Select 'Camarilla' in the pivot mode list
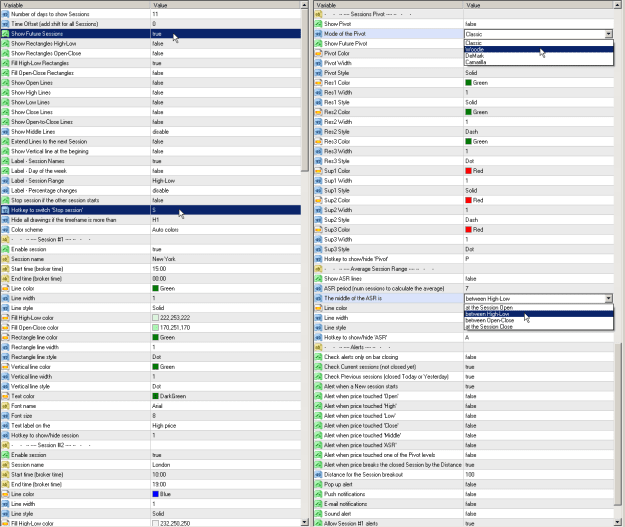The image size is (625, 527). point(539,62)
